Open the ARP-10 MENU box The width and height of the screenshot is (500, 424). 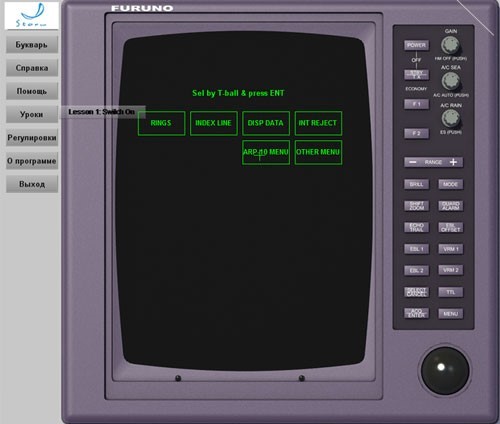click(x=266, y=152)
